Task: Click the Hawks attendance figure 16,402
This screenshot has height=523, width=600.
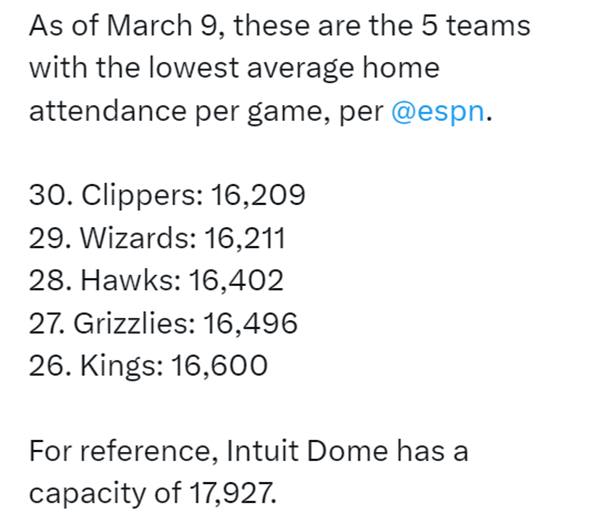Action: pyautogui.click(x=236, y=280)
